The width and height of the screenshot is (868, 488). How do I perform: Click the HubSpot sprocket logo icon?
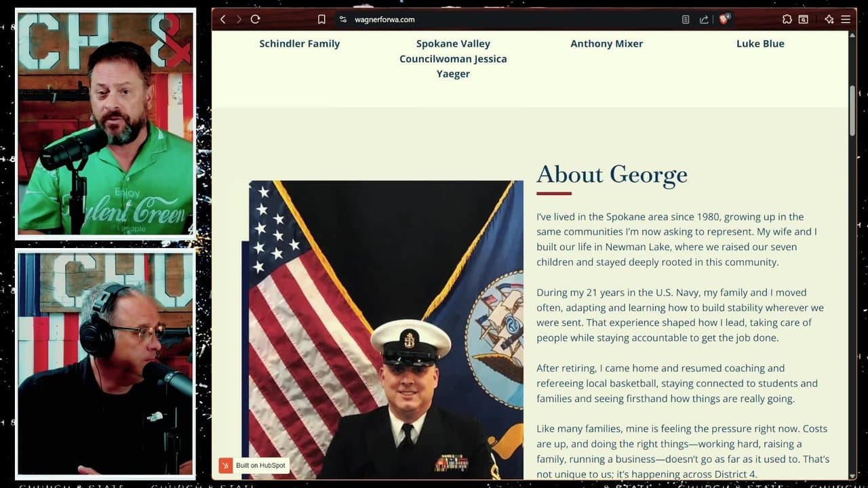coord(226,466)
